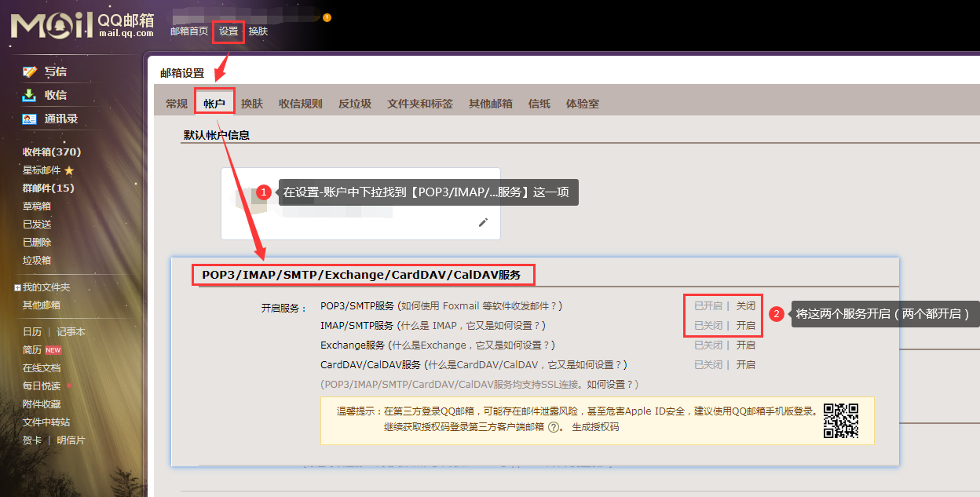Enable IMAP/SMTP service via 开启
The height and width of the screenshot is (497, 980).
[745, 325]
